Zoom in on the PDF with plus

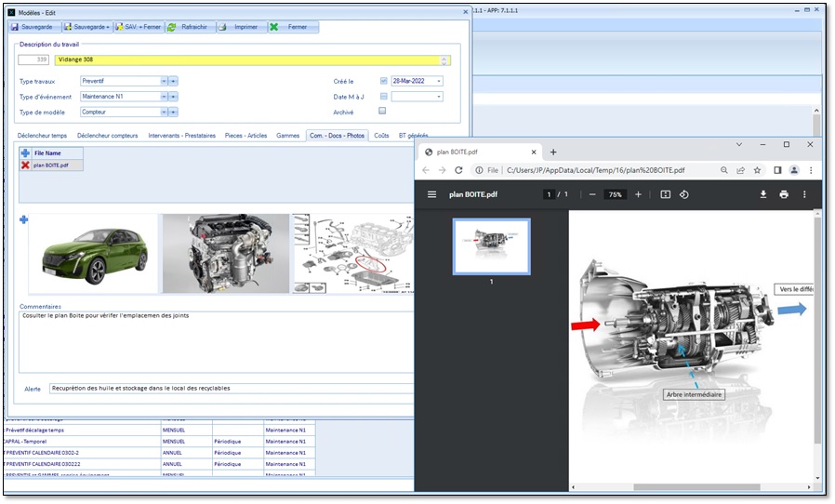tap(638, 194)
